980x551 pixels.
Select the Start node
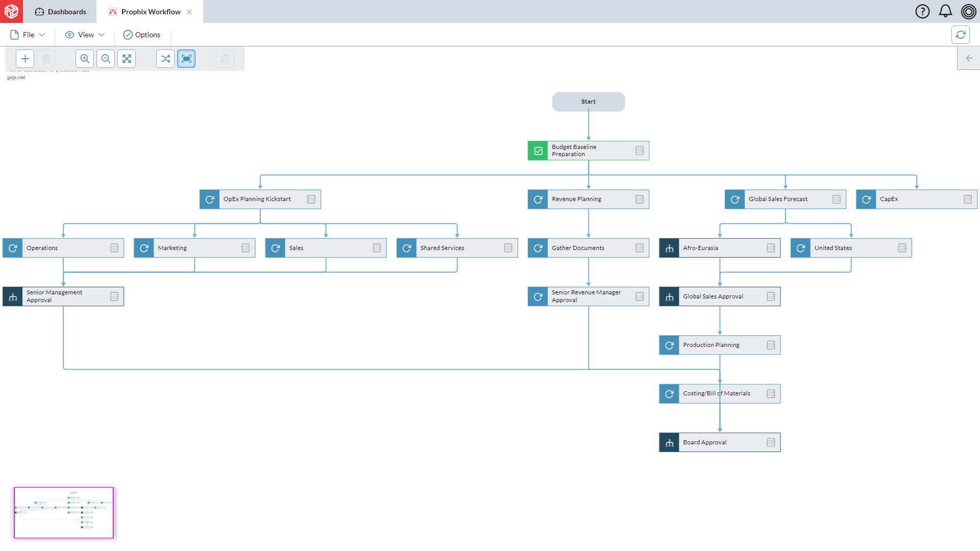click(x=588, y=102)
